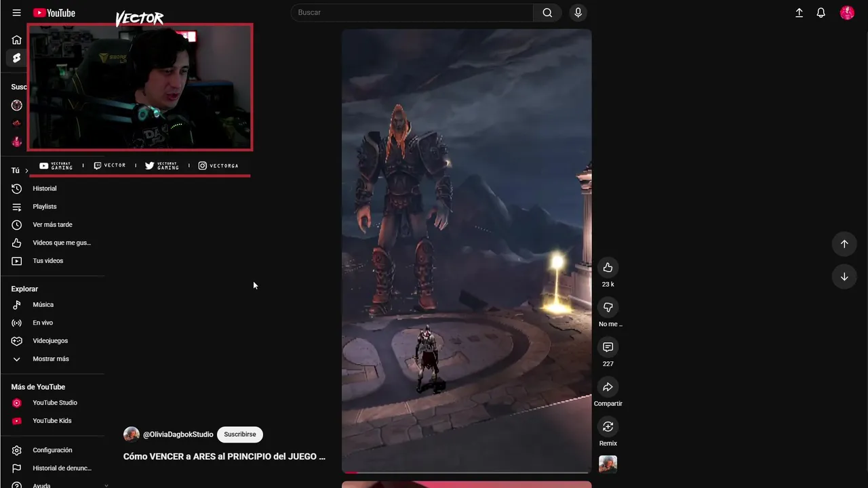Click first subscription channel avatar

tap(17, 105)
